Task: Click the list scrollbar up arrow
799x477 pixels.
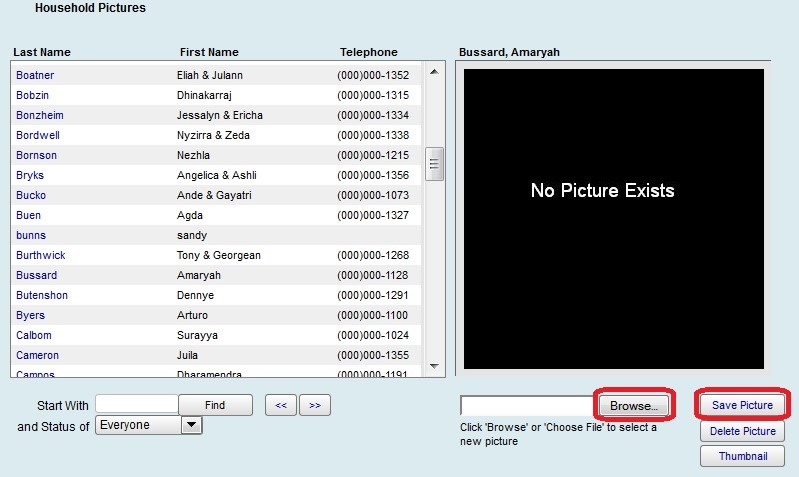Action: pos(434,72)
